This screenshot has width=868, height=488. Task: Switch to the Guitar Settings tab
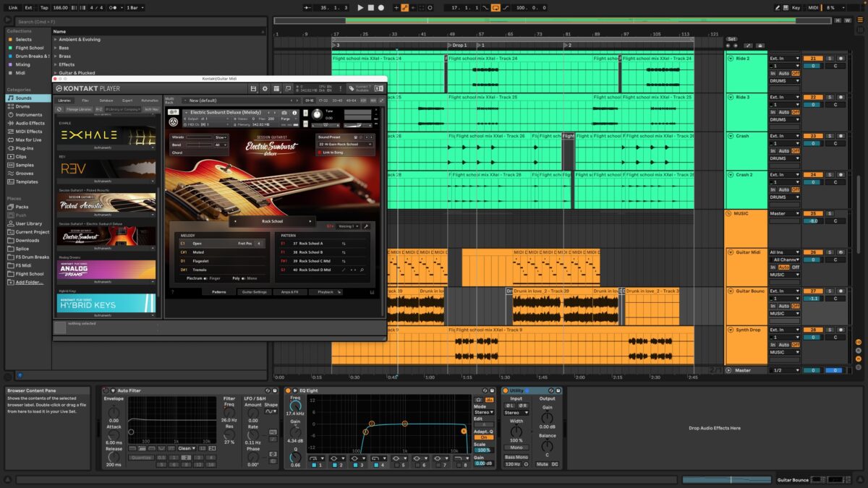255,292
